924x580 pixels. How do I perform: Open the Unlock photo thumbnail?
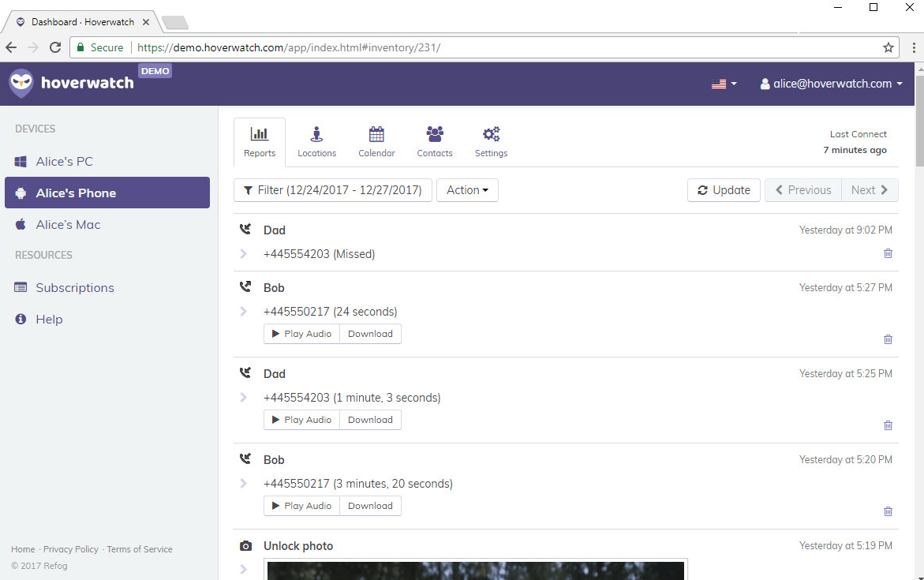[476, 570]
